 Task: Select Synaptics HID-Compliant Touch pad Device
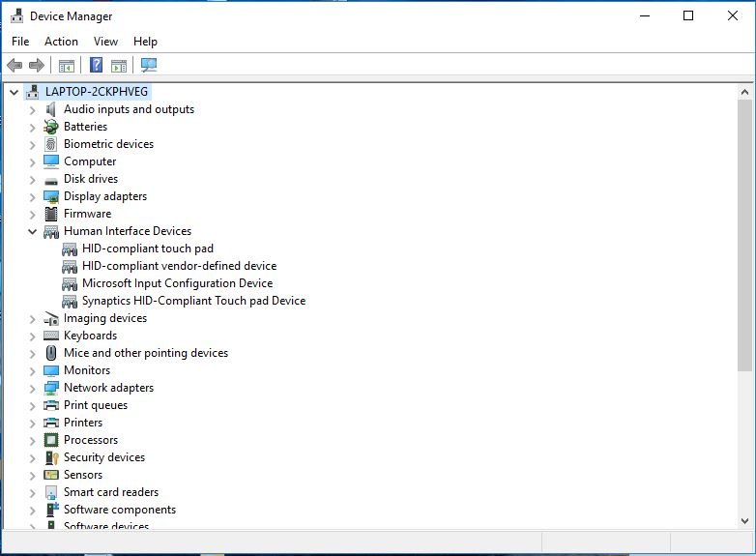click(193, 301)
